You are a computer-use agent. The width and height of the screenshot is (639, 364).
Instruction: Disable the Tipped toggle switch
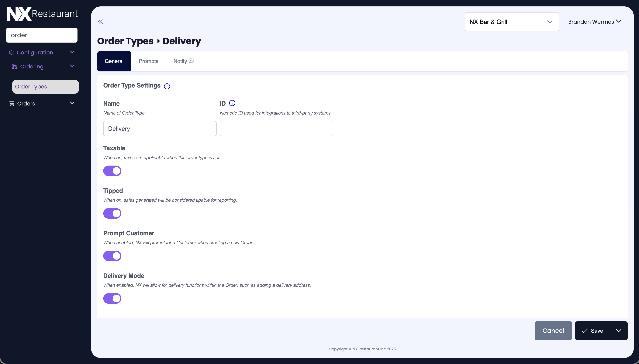coord(112,214)
